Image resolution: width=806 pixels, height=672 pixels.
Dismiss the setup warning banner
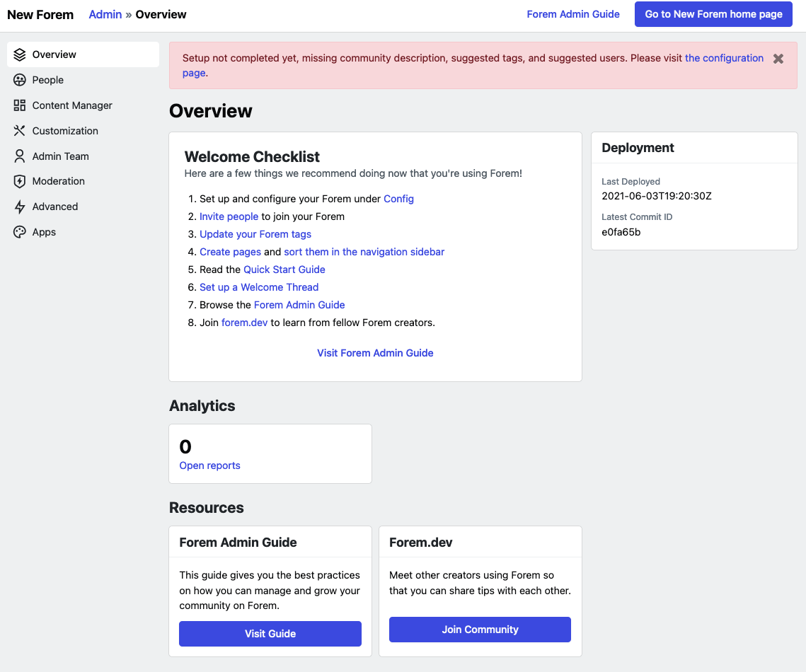[x=778, y=59]
